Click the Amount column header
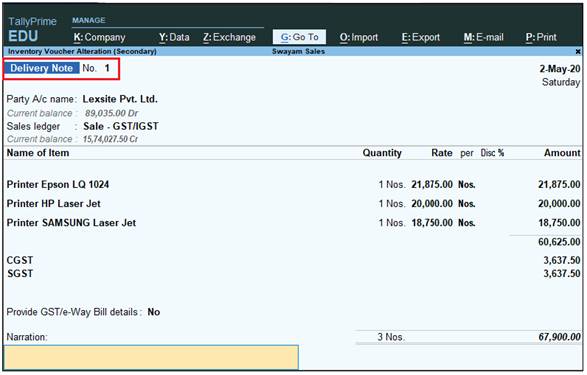 562,153
